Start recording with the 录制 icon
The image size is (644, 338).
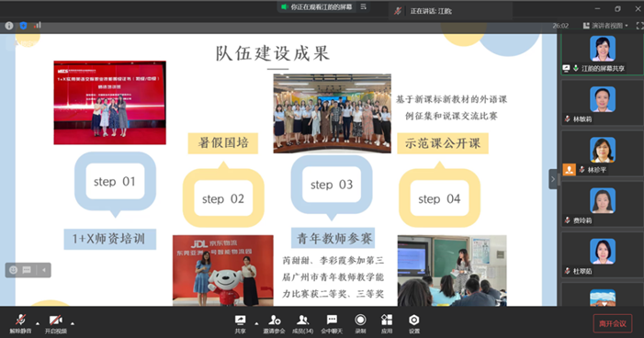point(360,323)
